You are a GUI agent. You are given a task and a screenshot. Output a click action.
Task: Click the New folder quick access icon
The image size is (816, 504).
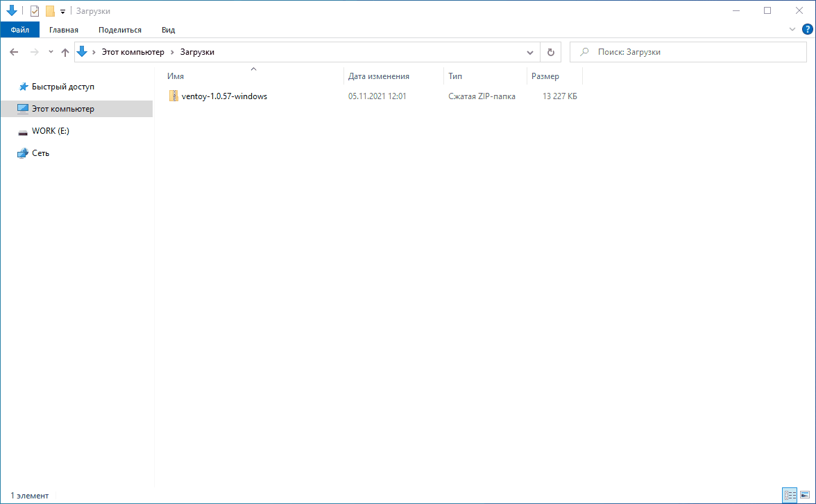tap(50, 11)
